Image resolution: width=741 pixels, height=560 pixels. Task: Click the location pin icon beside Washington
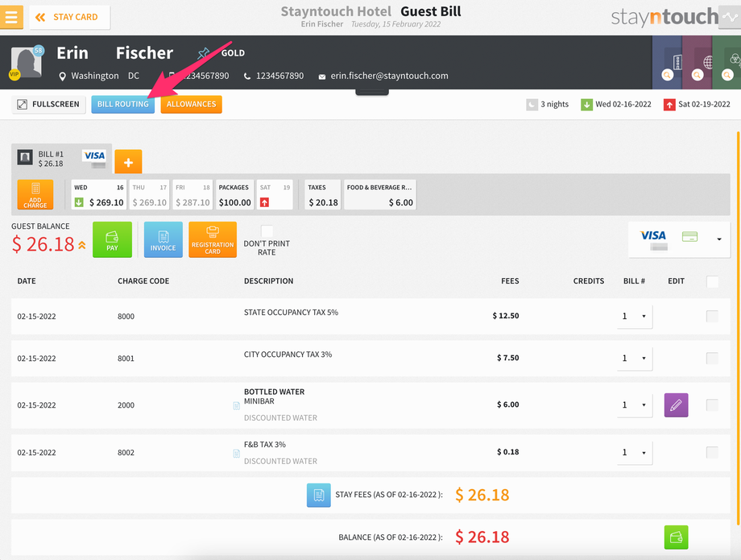pyautogui.click(x=62, y=77)
